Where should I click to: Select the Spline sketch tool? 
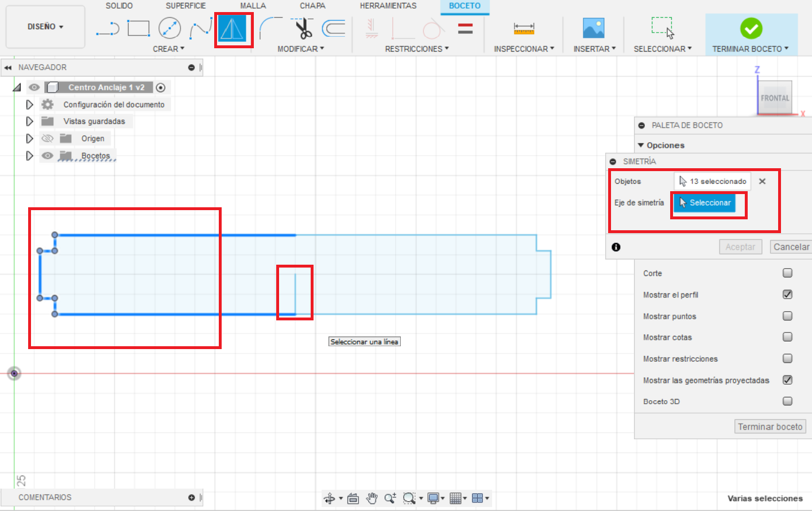point(200,28)
